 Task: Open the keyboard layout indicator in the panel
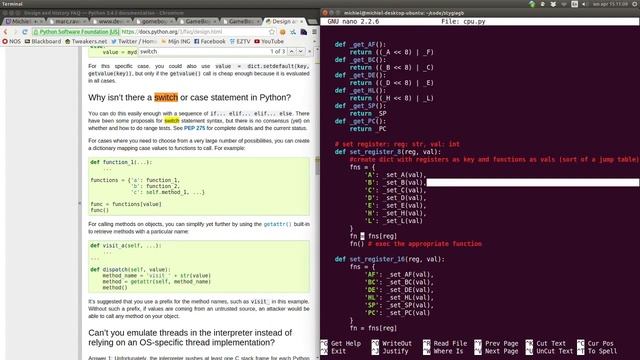tap(574, 4)
